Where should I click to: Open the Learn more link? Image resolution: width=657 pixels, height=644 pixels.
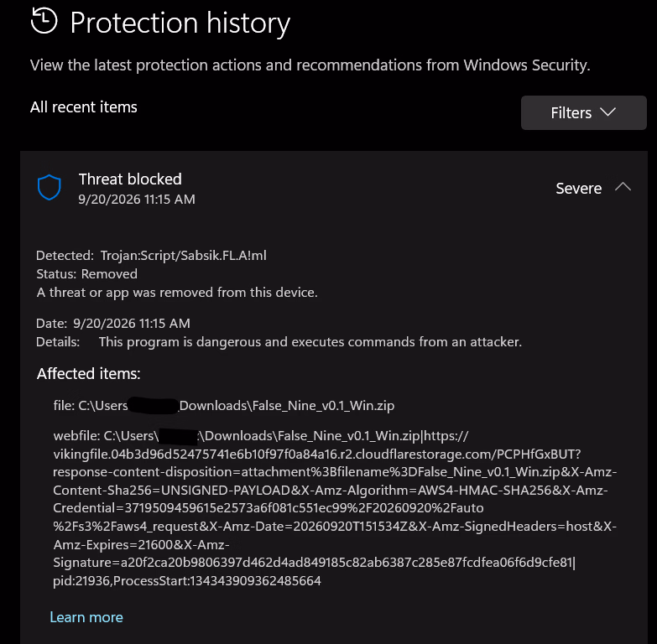86,617
